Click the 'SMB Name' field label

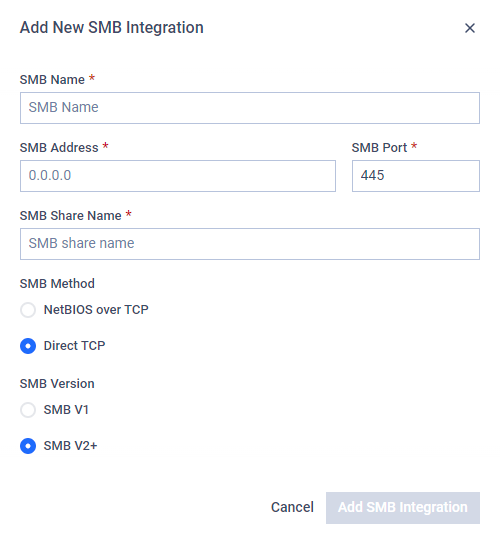click(52, 80)
